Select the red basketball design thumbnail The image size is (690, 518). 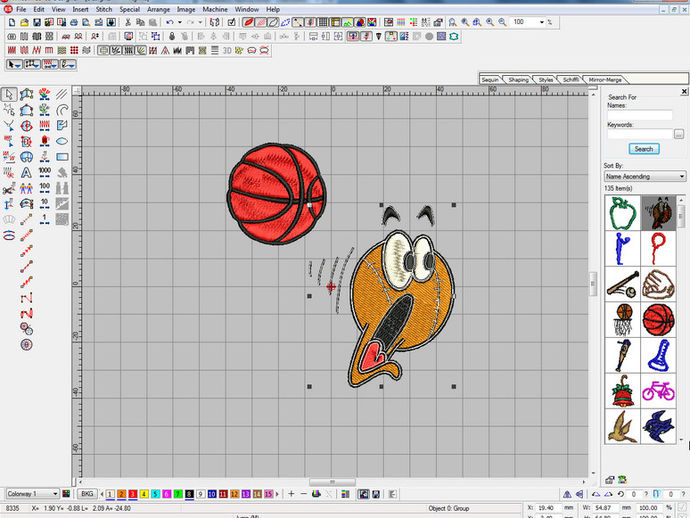[x=658, y=320]
